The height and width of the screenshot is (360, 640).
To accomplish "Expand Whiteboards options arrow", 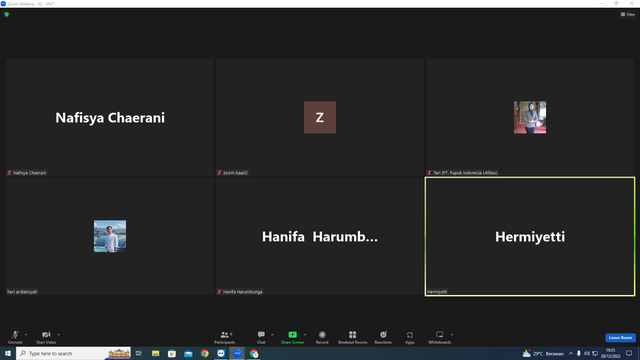I will [x=452, y=335].
